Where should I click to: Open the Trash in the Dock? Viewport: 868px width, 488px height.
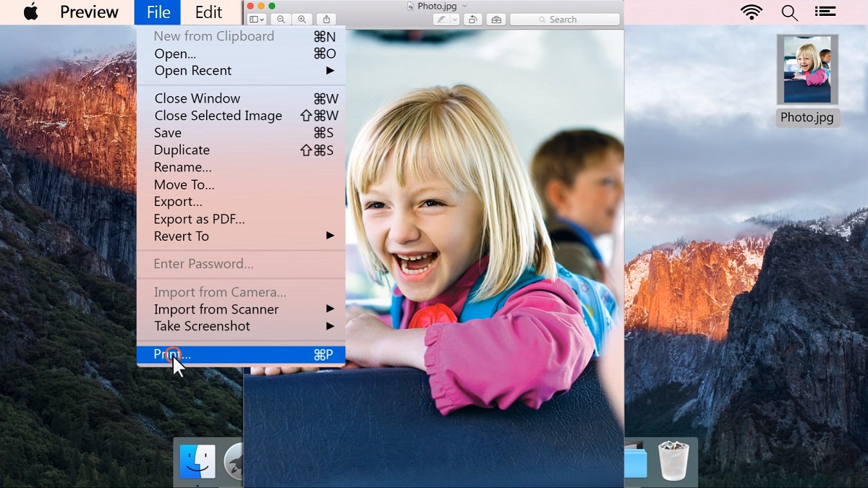(x=673, y=461)
